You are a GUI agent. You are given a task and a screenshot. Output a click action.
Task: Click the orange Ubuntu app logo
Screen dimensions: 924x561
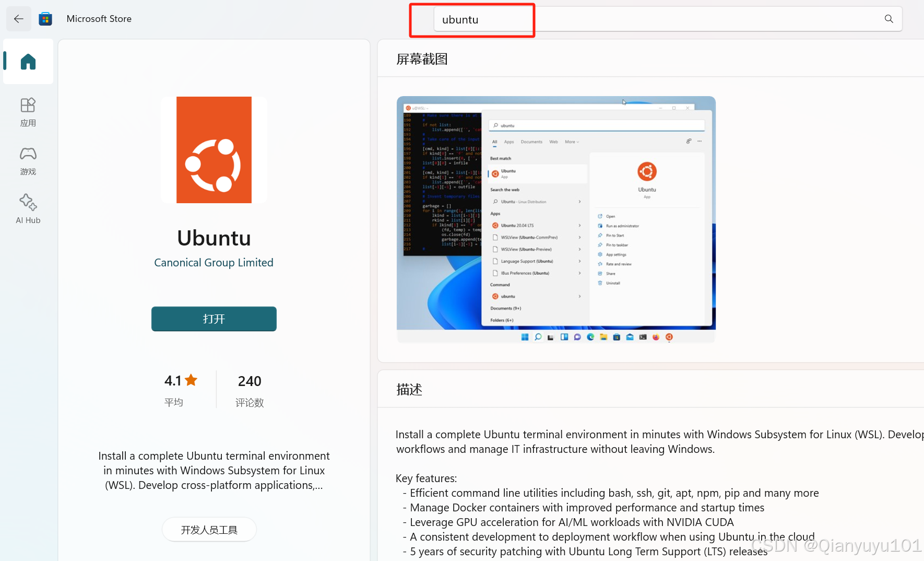click(x=214, y=150)
